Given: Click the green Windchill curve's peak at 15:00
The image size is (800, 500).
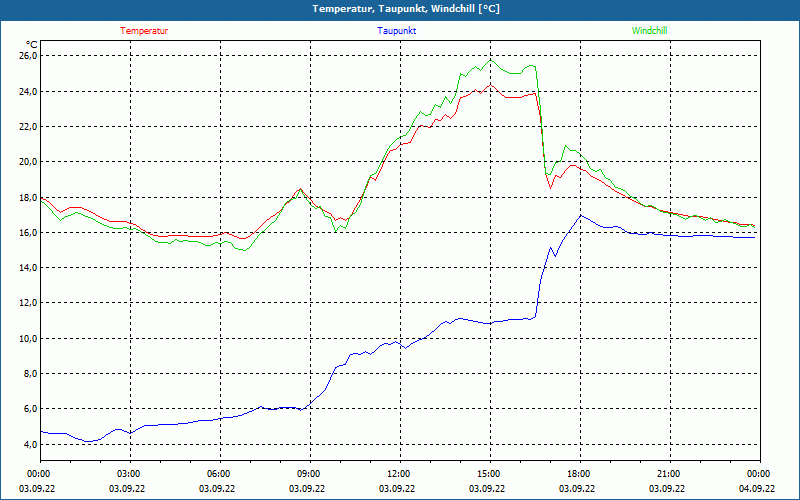Looking at the screenshot, I should click(x=490, y=60).
